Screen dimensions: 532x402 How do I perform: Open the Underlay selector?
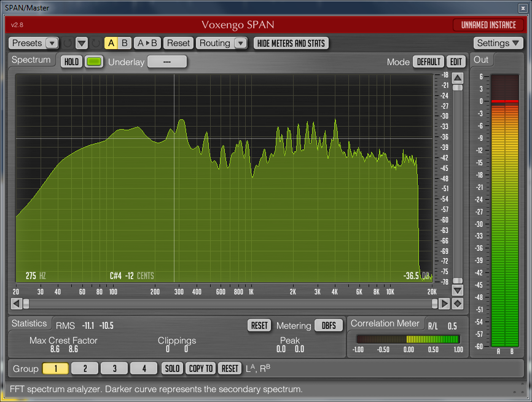(167, 62)
